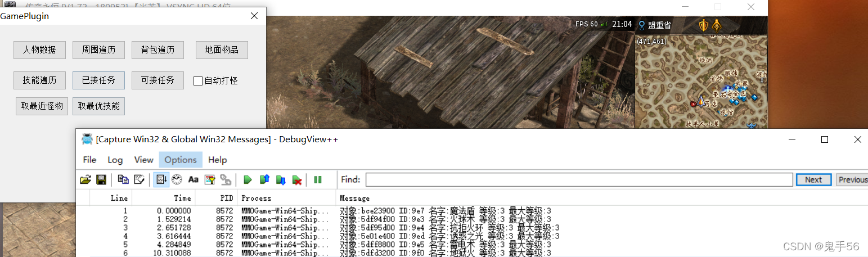
Task: Click the greyed-out link views chain icon
Action: click(x=226, y=180)
